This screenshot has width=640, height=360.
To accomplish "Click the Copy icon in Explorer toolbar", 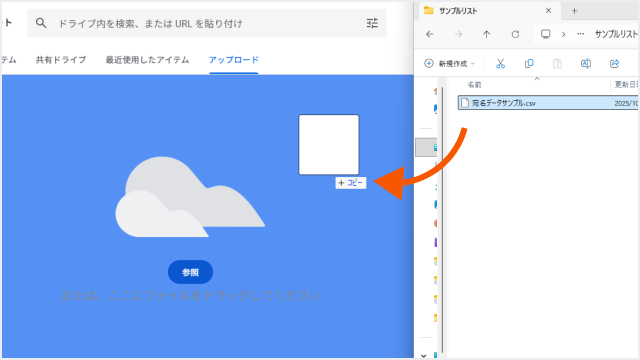I will tap(529, 64).
